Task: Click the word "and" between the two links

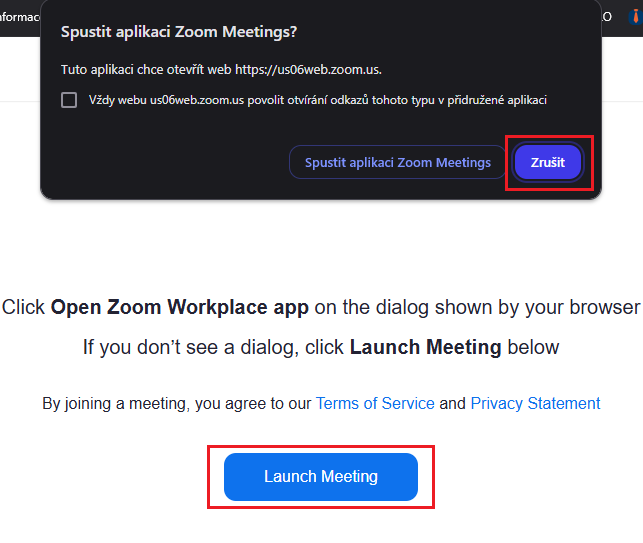Action: pos(452,404)
